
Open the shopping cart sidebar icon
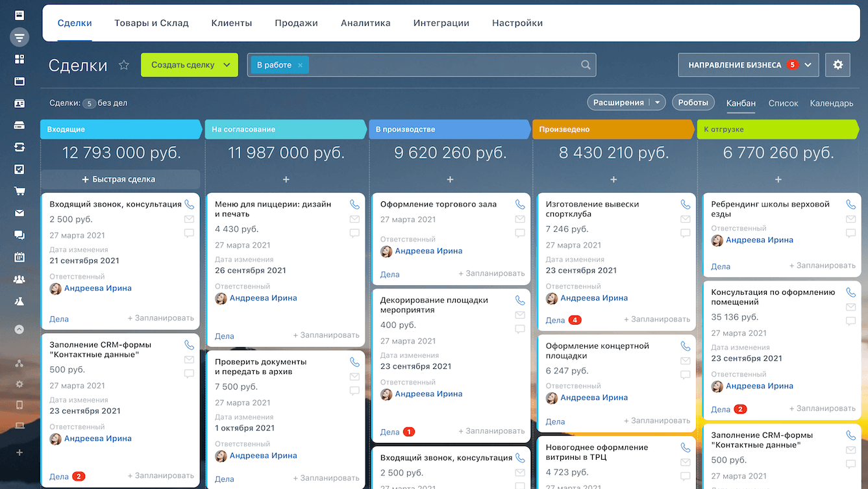tap(19, 191)
